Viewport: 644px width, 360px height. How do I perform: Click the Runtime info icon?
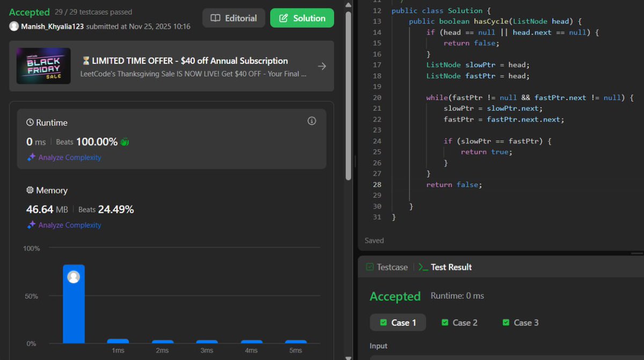click(312, 121)
